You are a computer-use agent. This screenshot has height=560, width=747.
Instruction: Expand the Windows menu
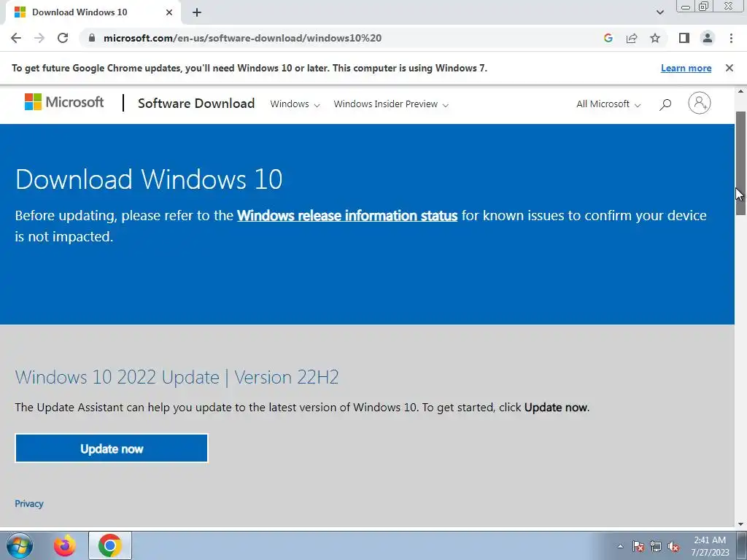click(295, 104)
